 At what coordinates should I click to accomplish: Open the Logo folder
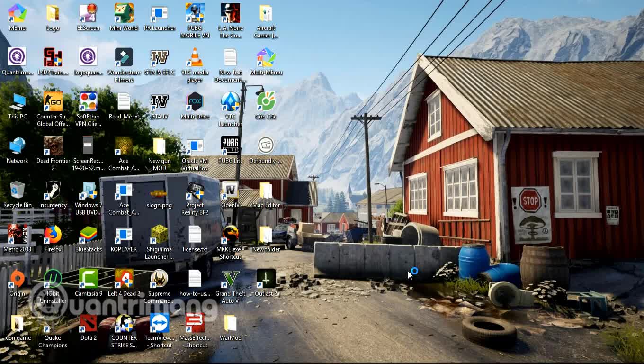point(53,18)
